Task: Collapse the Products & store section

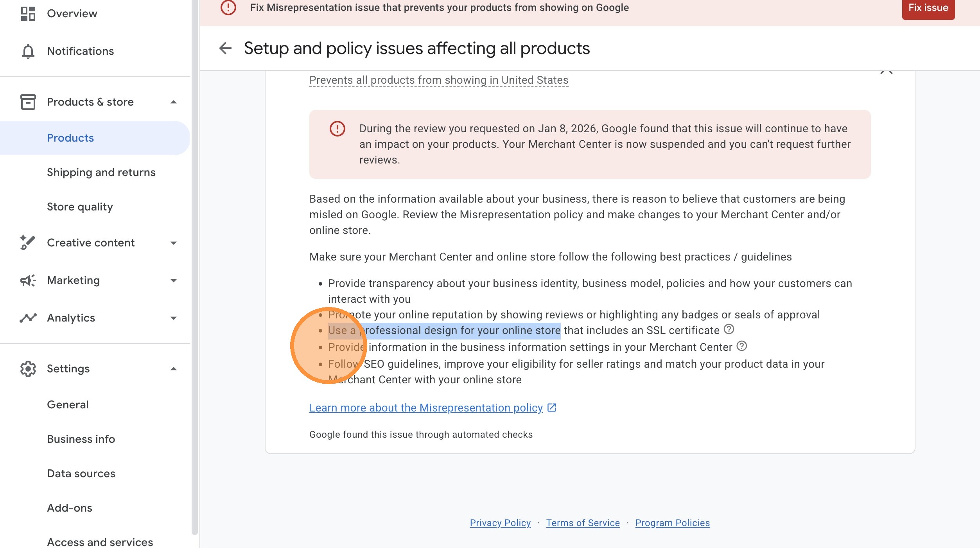Action: point(174,102)
